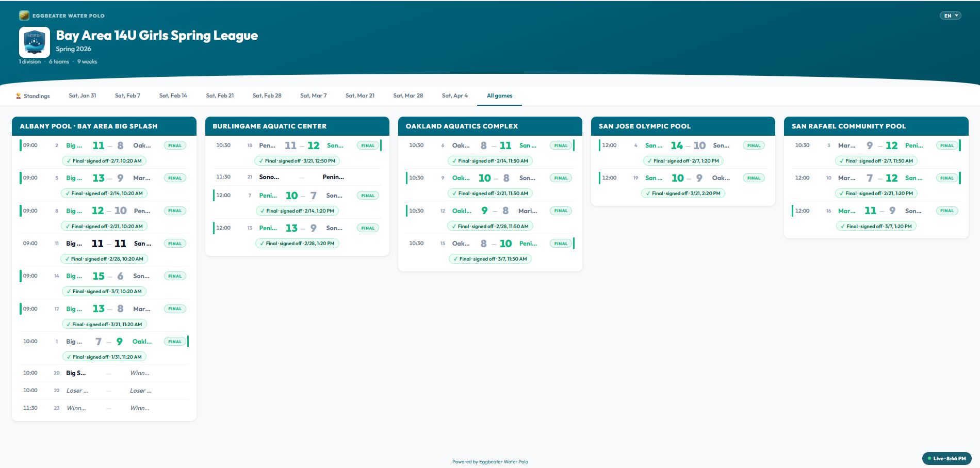Click the Bay Area 14U Girls Spring League title
Viewport: 980px width, 468px height.
click(x=157, y=36)
